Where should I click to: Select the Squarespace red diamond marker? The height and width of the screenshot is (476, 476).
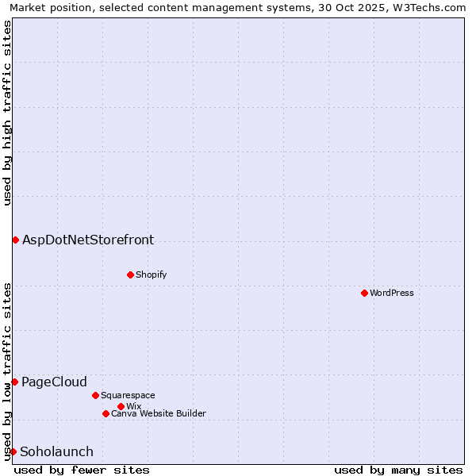coord(95,395)
